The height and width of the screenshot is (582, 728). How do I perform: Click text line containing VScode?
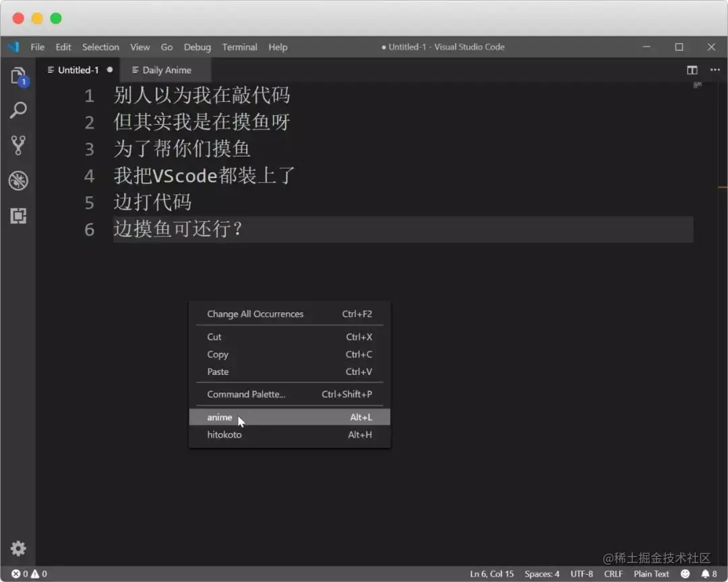click(204, 175)
